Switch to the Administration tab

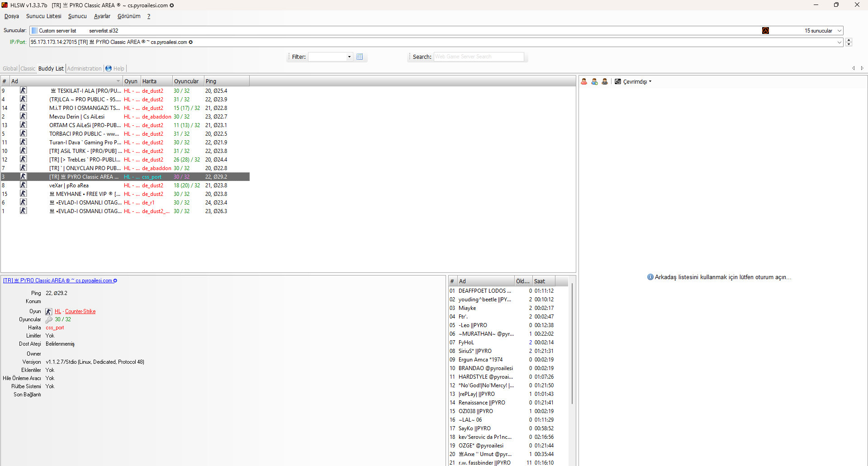(85, 69)
